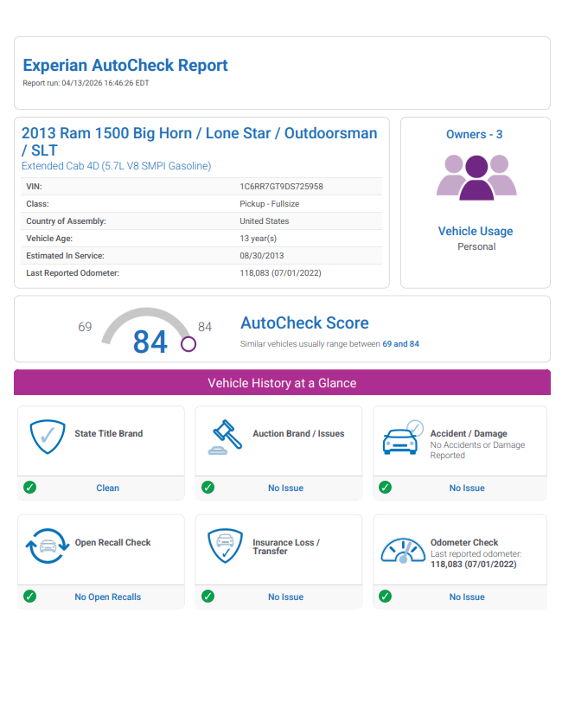The height and width of the screenshot is (728, 562).
Task: Select the Clean title status link
Action: click(x=107, y=488)
